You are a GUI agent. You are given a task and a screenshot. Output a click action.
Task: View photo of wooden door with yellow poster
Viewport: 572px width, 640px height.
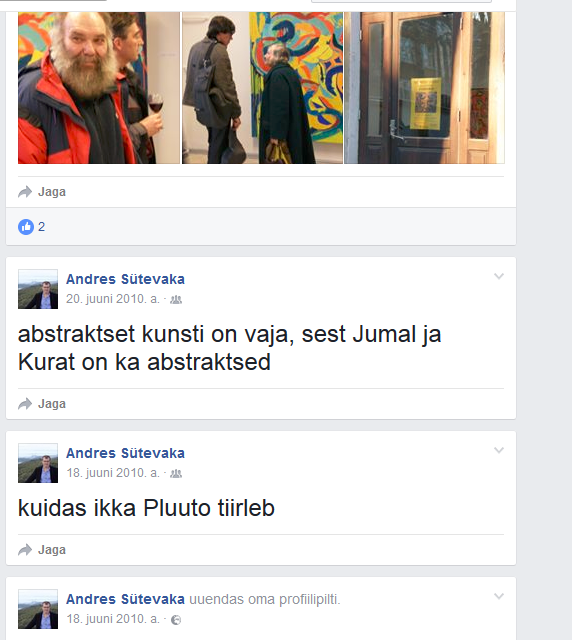coord(425,88)
